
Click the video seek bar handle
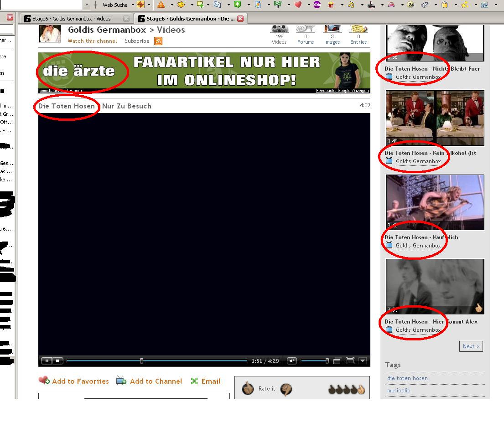tap(141, 361)
